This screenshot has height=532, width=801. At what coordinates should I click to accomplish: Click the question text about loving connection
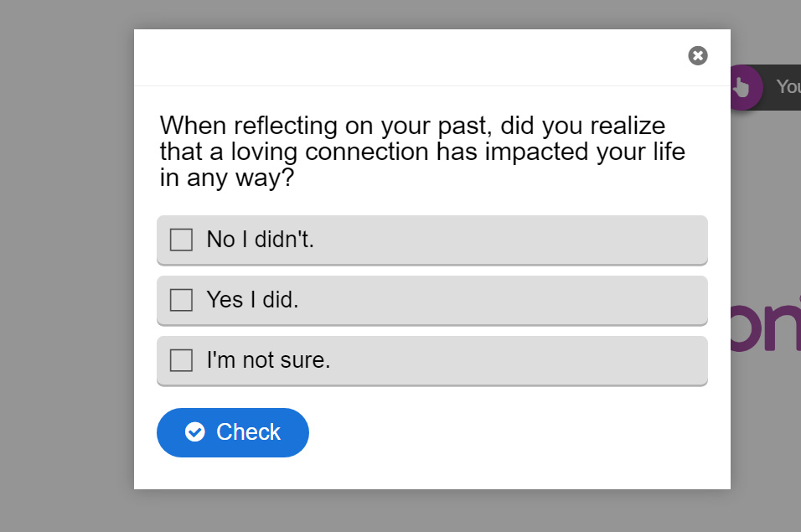(x=423, y=152)
